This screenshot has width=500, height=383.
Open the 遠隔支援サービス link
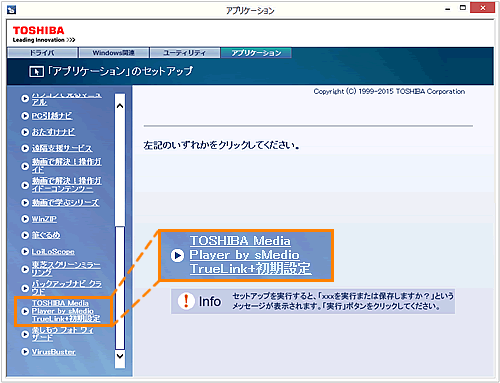pos(62,148)
